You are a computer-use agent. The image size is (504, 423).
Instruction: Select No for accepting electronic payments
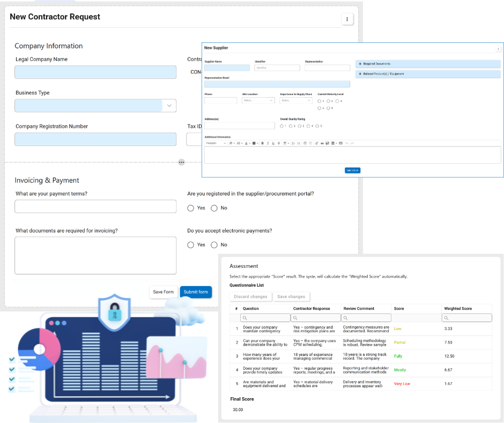(214, 245)
